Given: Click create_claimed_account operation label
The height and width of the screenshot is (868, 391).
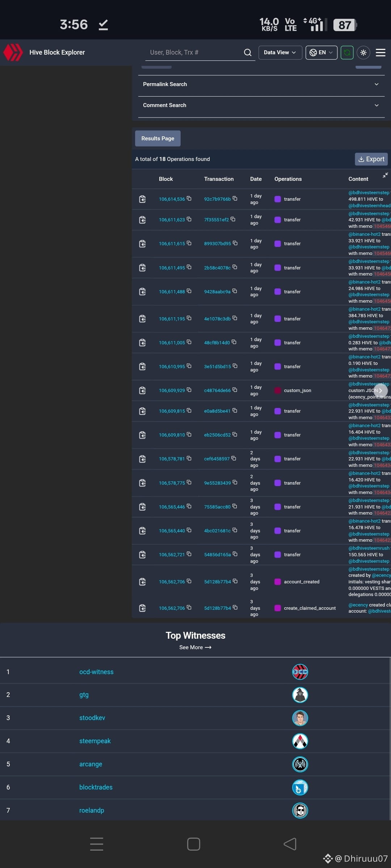Looking at the screenshot, I should 310,608.
